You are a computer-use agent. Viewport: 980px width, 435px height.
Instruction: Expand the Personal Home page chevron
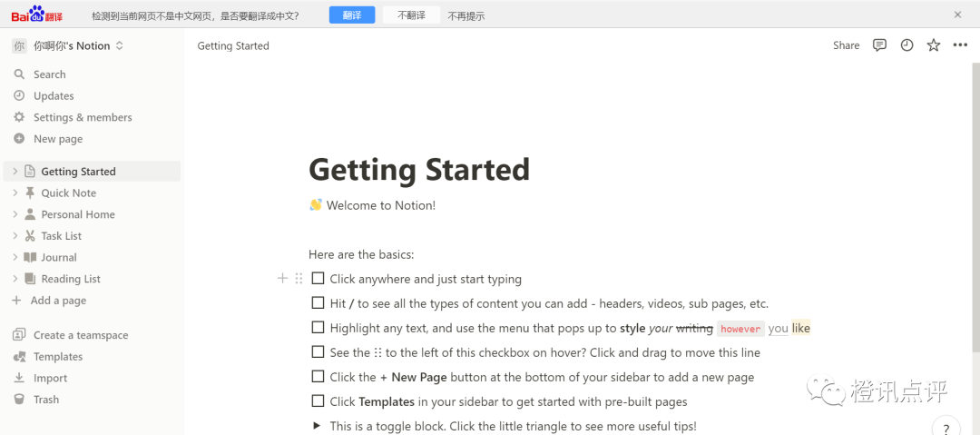(x=15, y=214)
